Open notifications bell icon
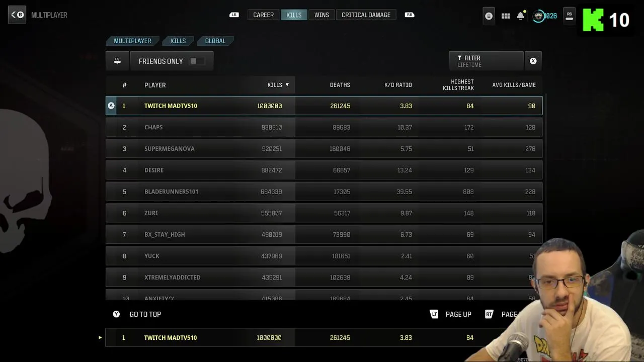 [x=521, y=16]
